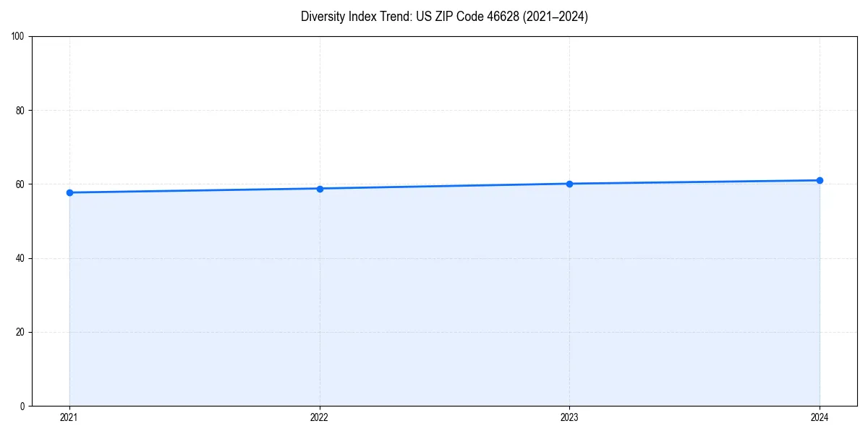Select the 2022 data point marker
The image size is (868, 434).
(x=319, y=188)
